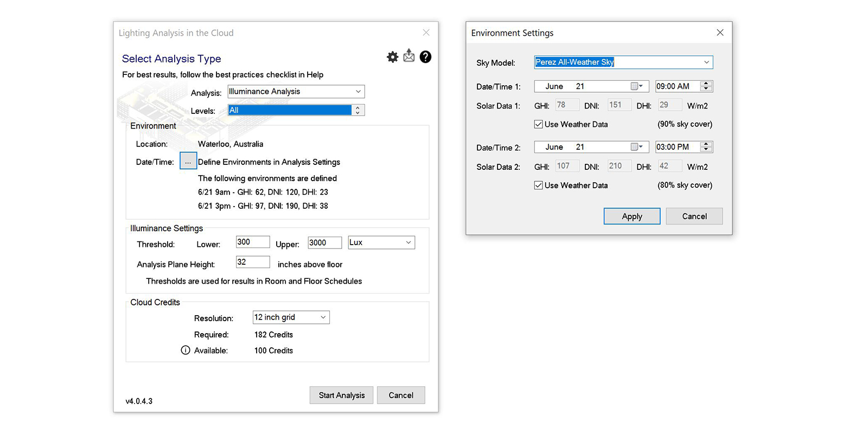The image size is (868, 434).
Task: Click the Start Analysis button
Action: click(x=341, y=395)
